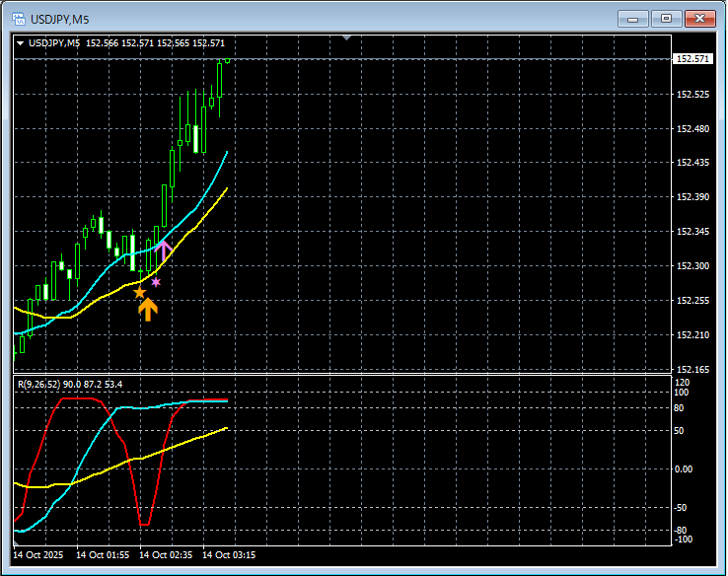Click the 120 indicator scale value

(683, 383)
